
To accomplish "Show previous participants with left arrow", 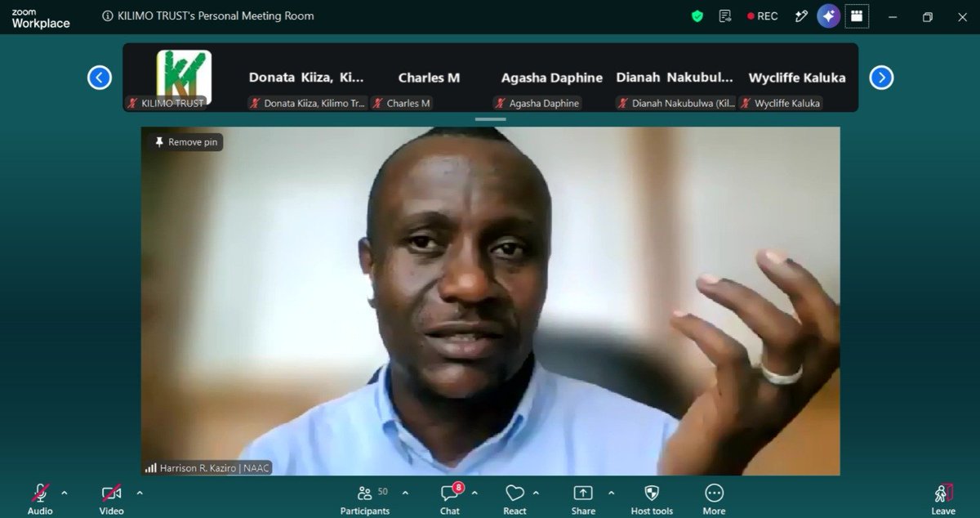I will point(100,78).
